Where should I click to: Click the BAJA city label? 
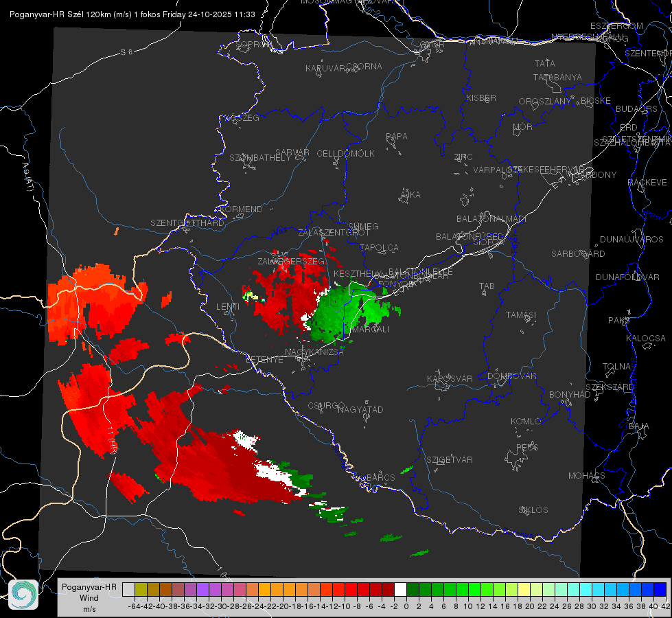coord(639,426)
